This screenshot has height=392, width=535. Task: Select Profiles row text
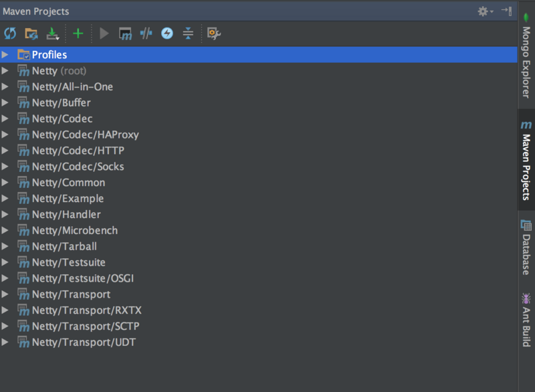coord(49,55)
